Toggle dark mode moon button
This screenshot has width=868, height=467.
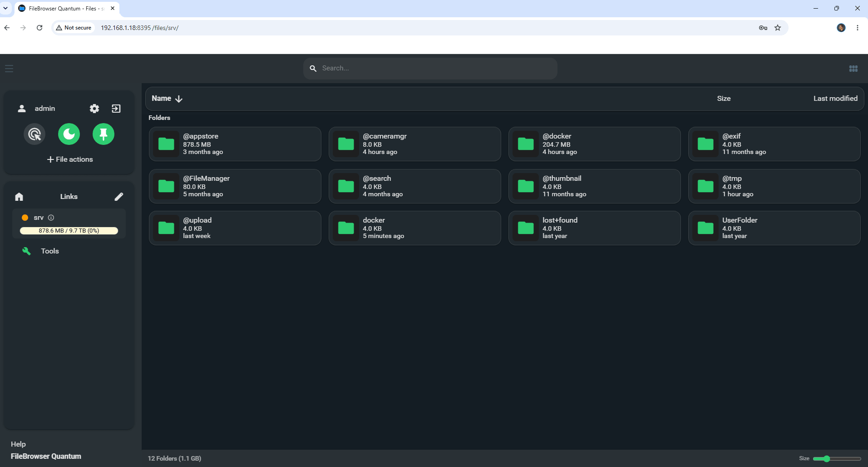(69, 134)
